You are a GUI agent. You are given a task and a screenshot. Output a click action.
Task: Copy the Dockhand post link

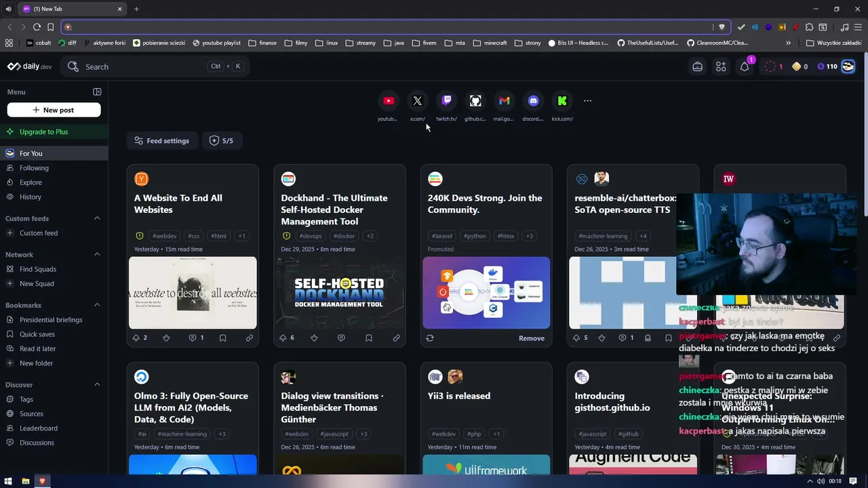396,338
